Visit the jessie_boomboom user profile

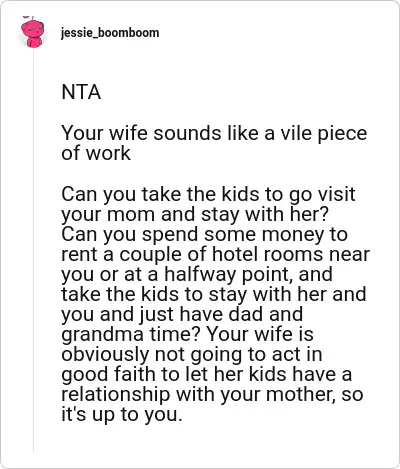110,33
